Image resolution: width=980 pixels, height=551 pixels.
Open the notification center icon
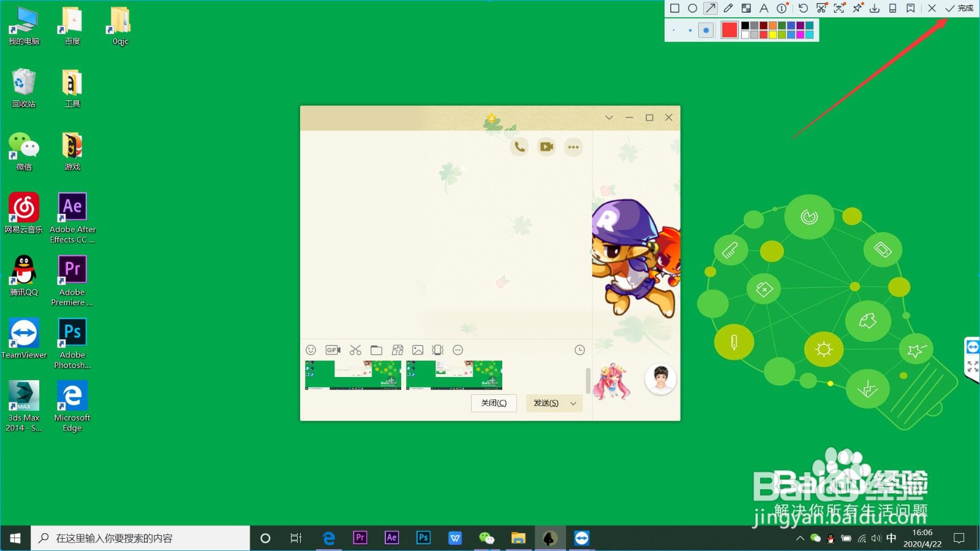click(x=959, y=538)
